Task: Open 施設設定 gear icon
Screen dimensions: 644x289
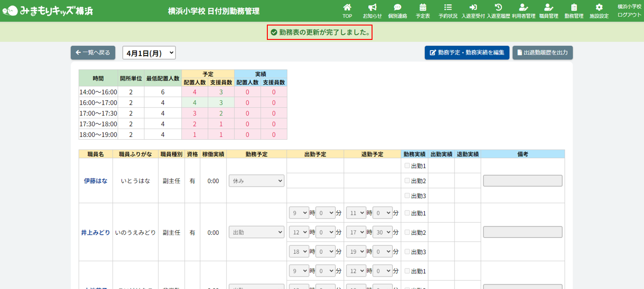Action: (599, 8)
